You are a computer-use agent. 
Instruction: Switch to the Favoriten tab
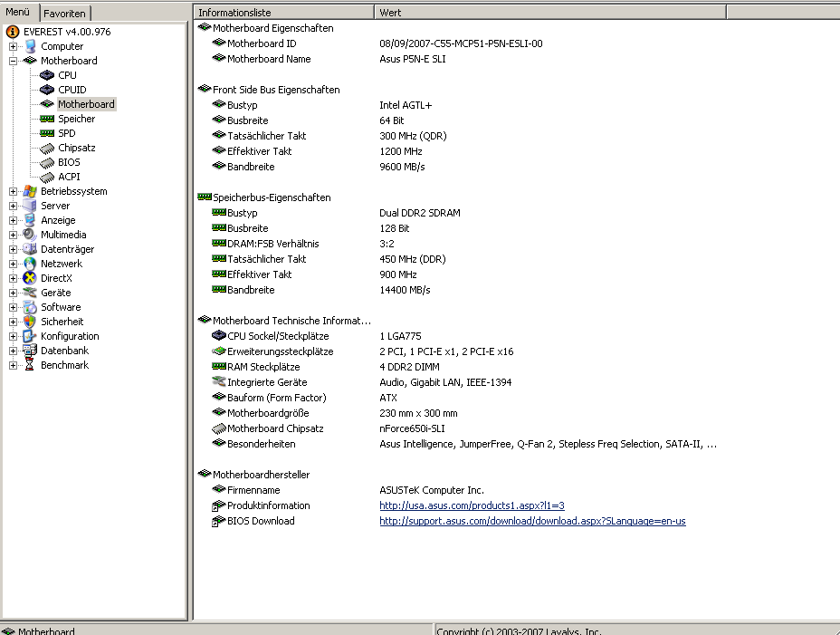[64, 14]
